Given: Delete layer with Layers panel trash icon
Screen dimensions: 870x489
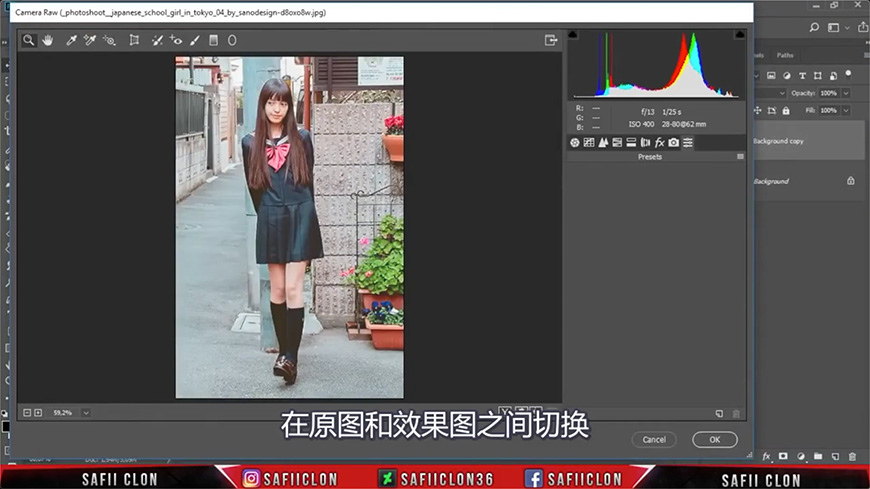Looking at the screenshot, I should click(x=852, y=456).
